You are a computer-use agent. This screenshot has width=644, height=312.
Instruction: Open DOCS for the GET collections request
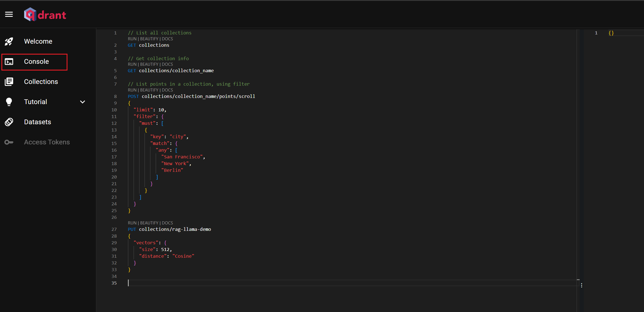coord(167,39)
